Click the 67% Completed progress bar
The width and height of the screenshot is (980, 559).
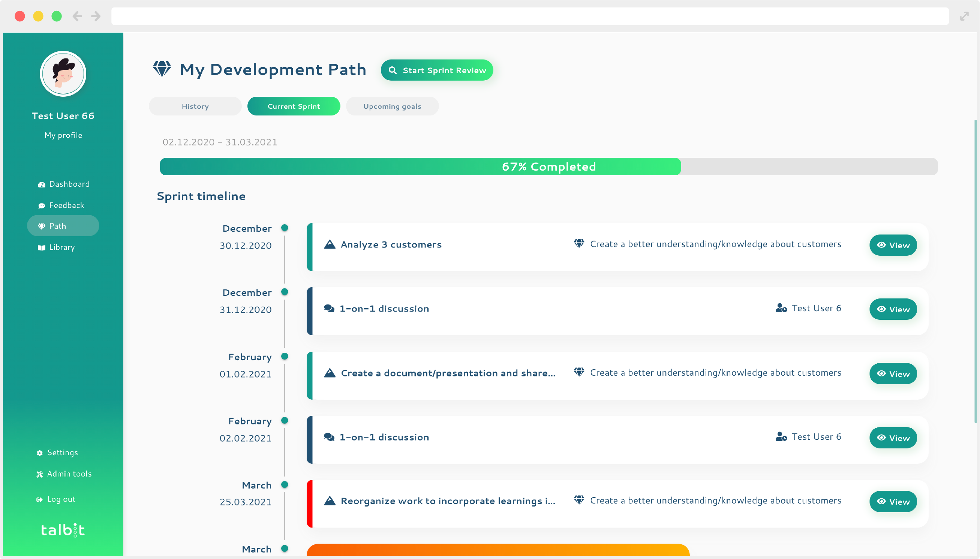pyautogui.click(x=548, y=166)
